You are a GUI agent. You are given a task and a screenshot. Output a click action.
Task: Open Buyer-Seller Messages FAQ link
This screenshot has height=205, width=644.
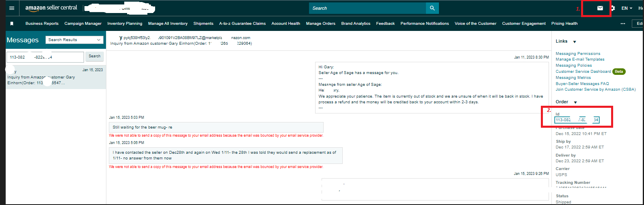click(x=582, y=83)
